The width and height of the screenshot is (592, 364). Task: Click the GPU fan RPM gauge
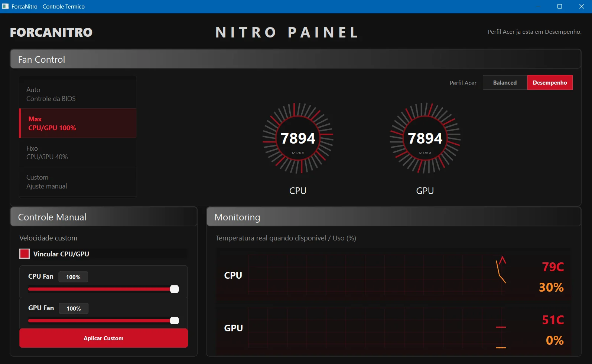425,138
